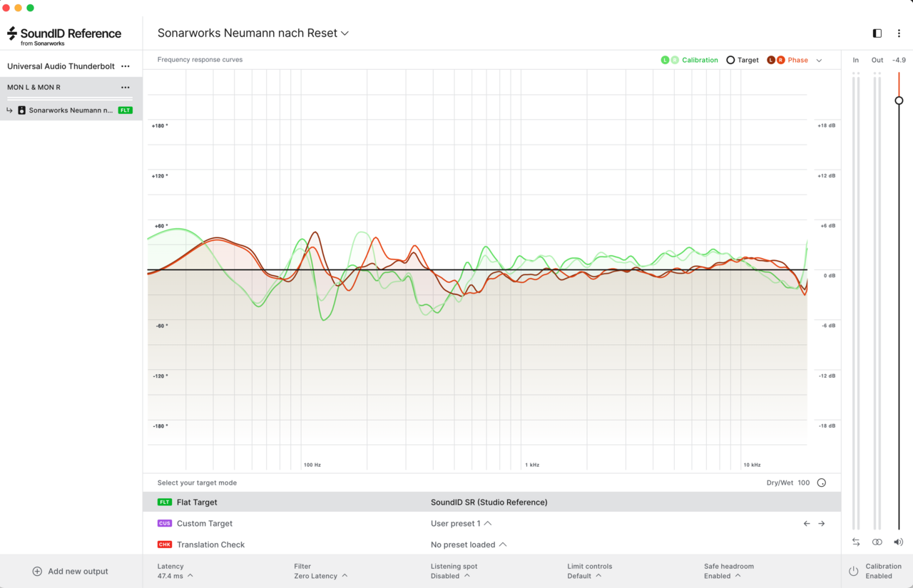Open Limit controls Default dropdown
Screen dimensions: 913x588
coord(584,576)
